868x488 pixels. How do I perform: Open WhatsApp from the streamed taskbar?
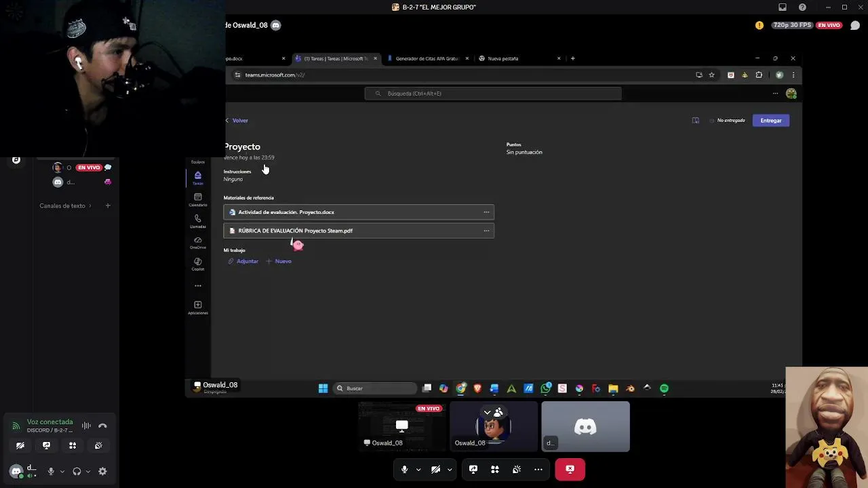pos(545,388)
